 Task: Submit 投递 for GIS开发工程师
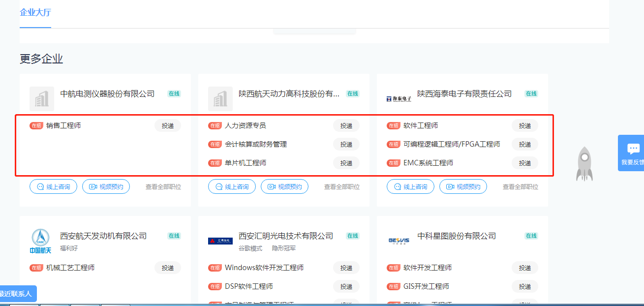pos(524,286)
